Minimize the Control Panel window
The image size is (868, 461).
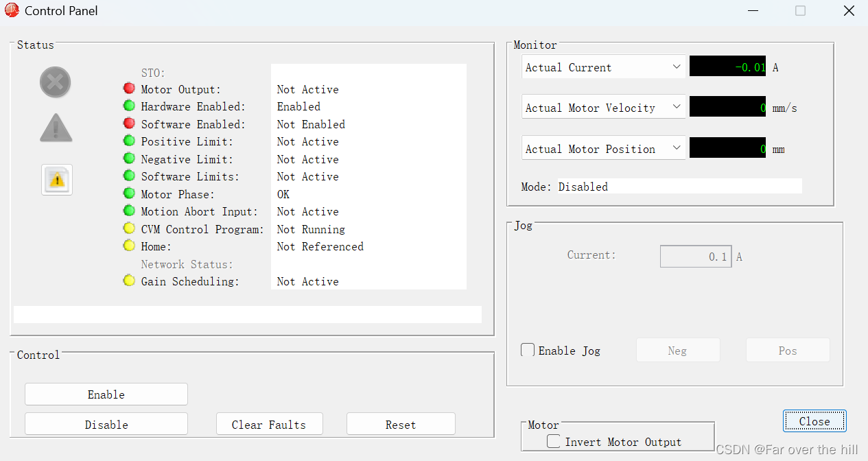click(x=753, y=11)
